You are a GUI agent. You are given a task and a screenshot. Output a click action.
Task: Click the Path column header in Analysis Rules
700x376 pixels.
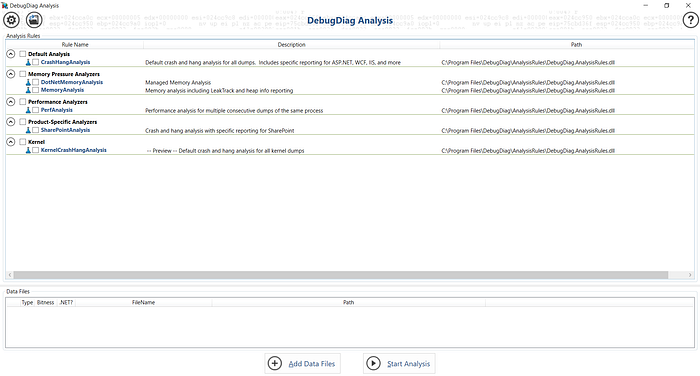point(576,45)
